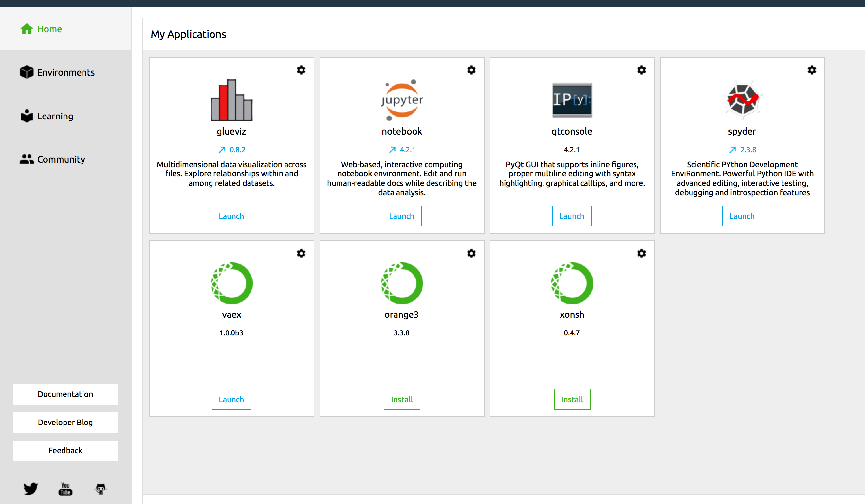The height and width of the screenshot is (504, 865).
Task: Install the orange3 application
Action: point(402,399)
